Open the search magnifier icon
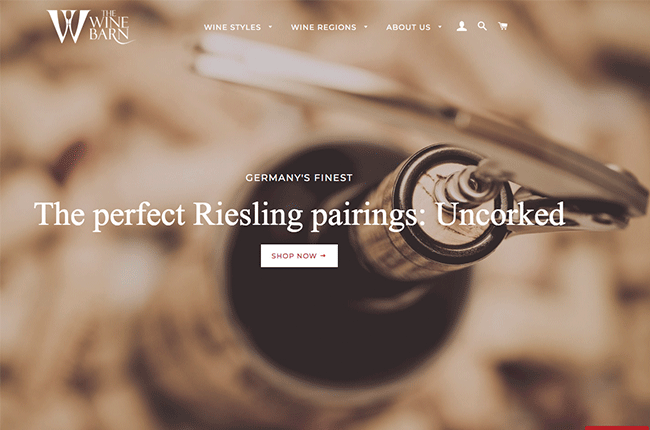This screenshot has height=430, width=650. point(482,26)
